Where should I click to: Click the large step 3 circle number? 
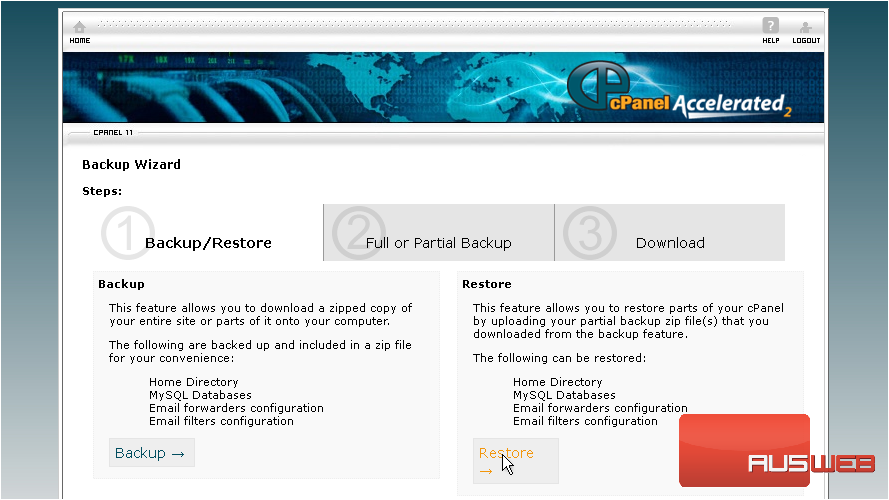click(x=583, y=233)
